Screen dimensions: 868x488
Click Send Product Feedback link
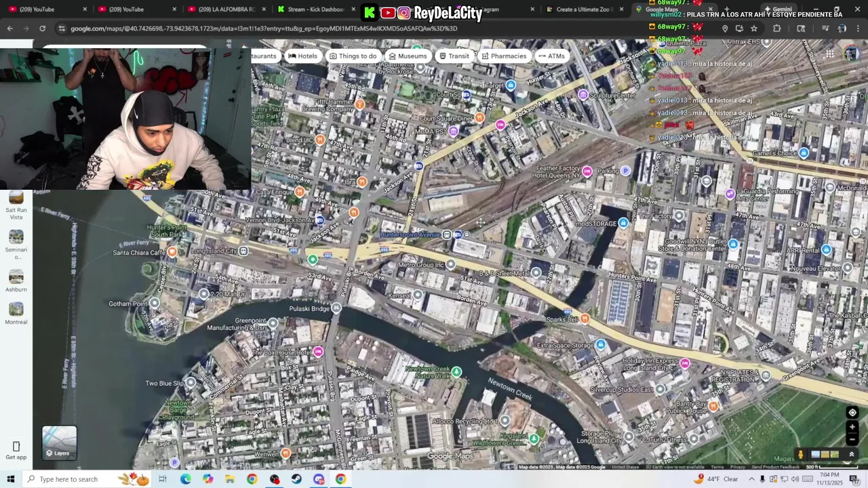[x=775, y=467]
